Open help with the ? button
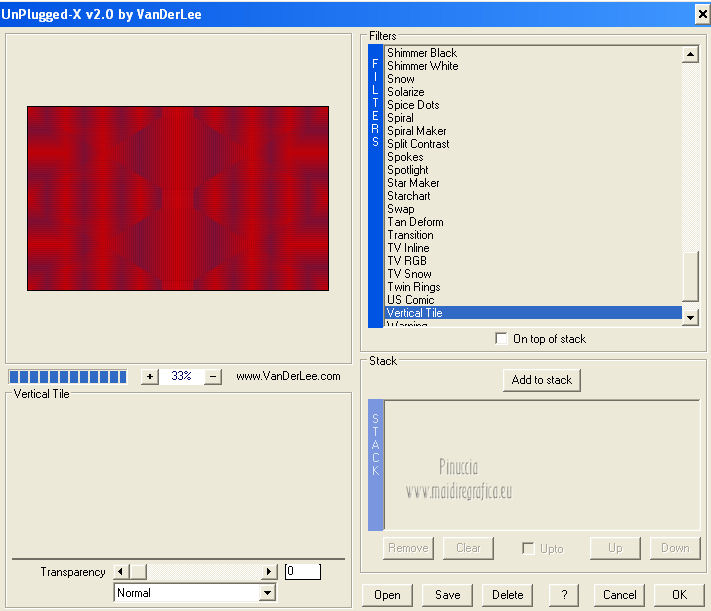 pyautogui.click(x=564, y=595)
